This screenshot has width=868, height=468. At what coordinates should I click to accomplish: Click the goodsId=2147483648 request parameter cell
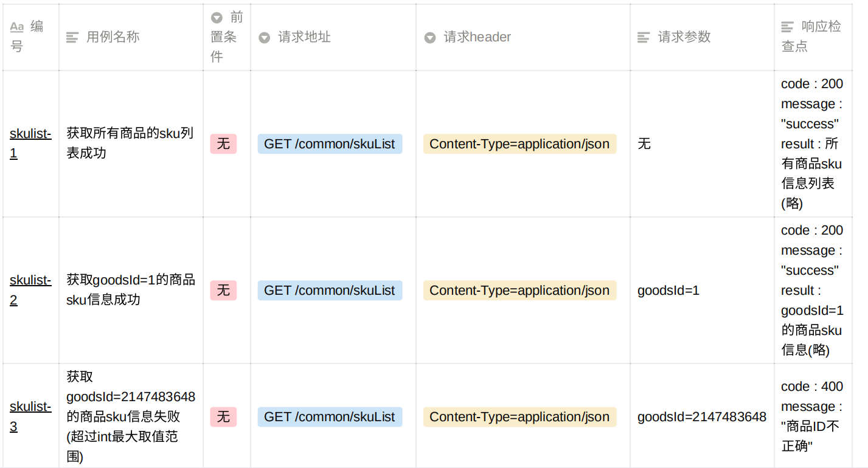pyautogui.click(x=701, y=417)
